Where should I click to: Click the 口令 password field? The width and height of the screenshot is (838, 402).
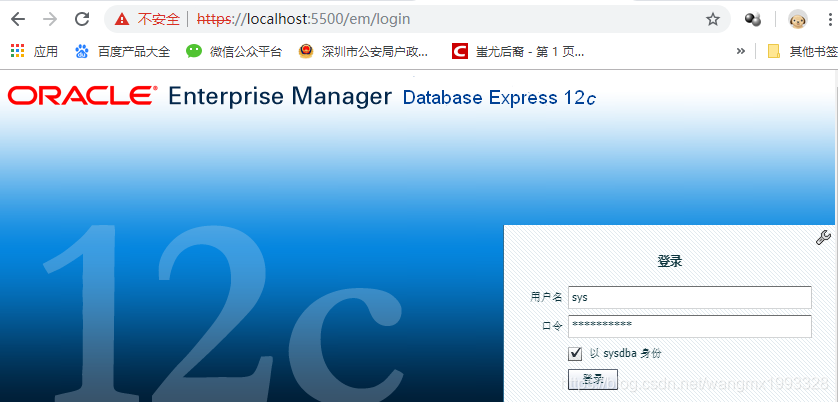(x=689, y=326)
